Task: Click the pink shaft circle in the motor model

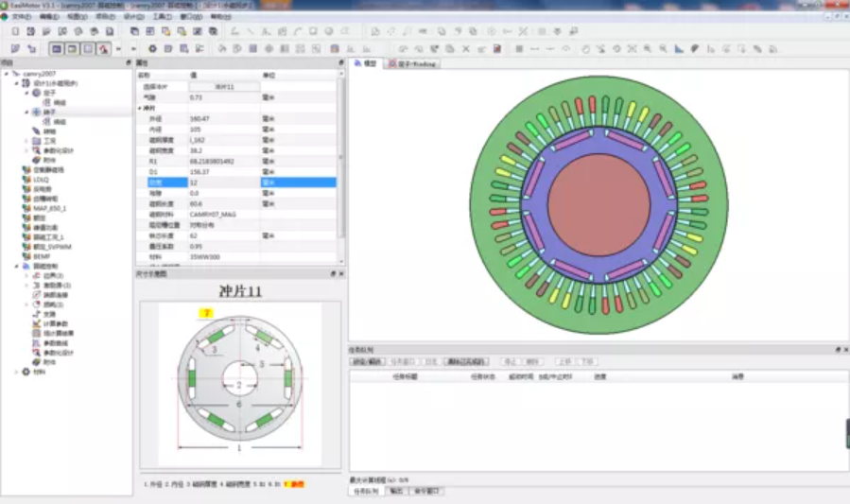Action: (599, 205)
